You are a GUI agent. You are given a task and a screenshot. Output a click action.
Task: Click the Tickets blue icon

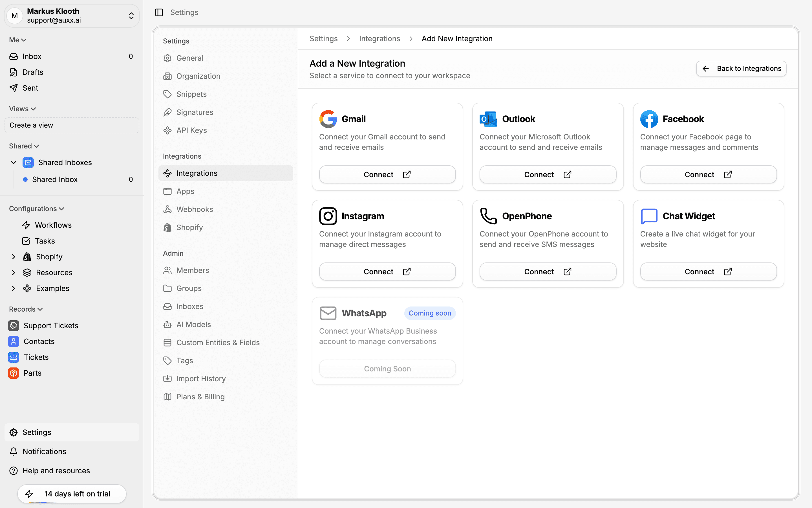tap(14, 357)
